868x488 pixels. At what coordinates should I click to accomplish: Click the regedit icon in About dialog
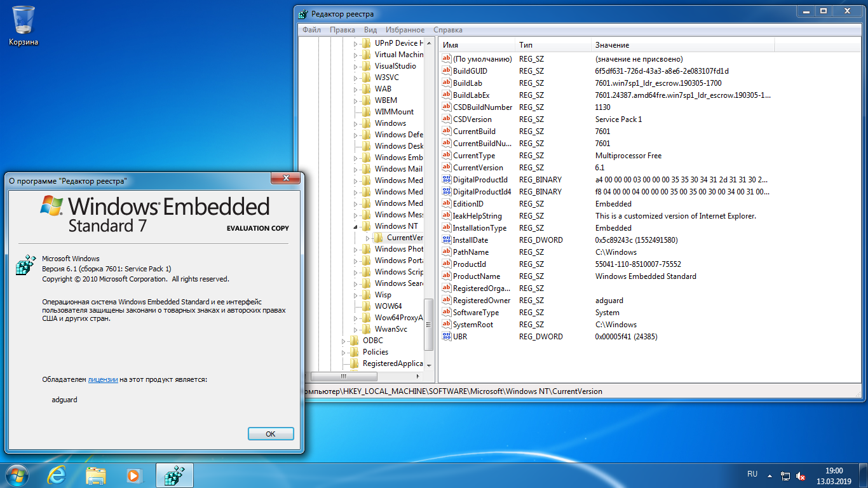click(26, 265)
